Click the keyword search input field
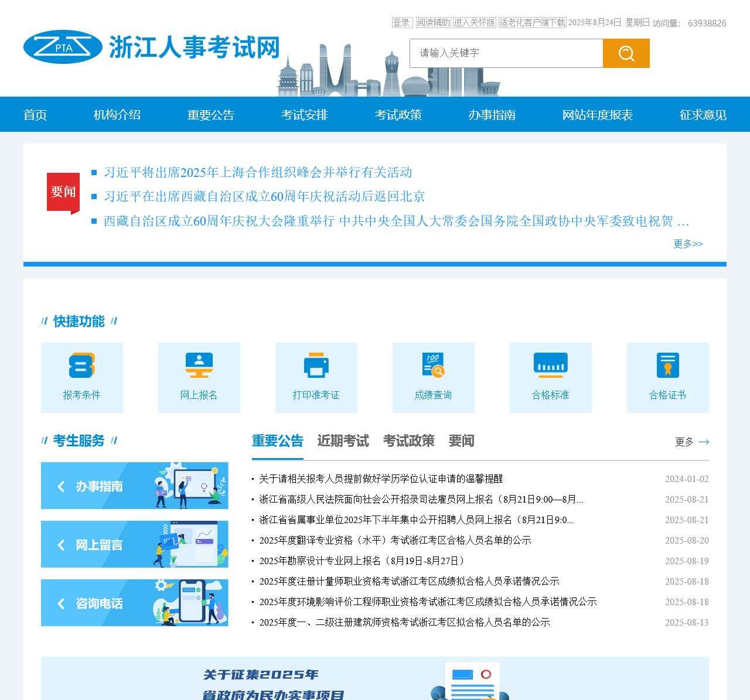Screen dimensions: 750x700 click(x=506, y=53)
